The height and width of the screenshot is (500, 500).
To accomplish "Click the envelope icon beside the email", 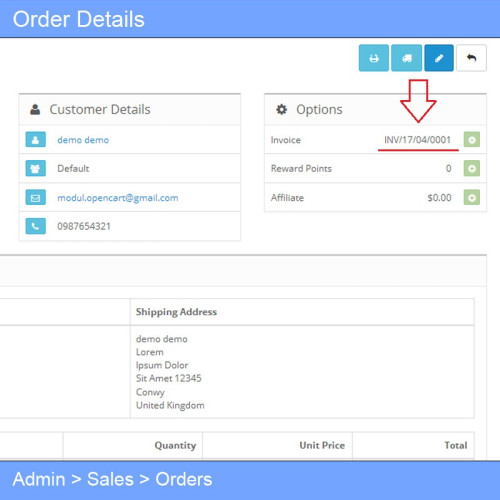I will click(x=36, y=197).
